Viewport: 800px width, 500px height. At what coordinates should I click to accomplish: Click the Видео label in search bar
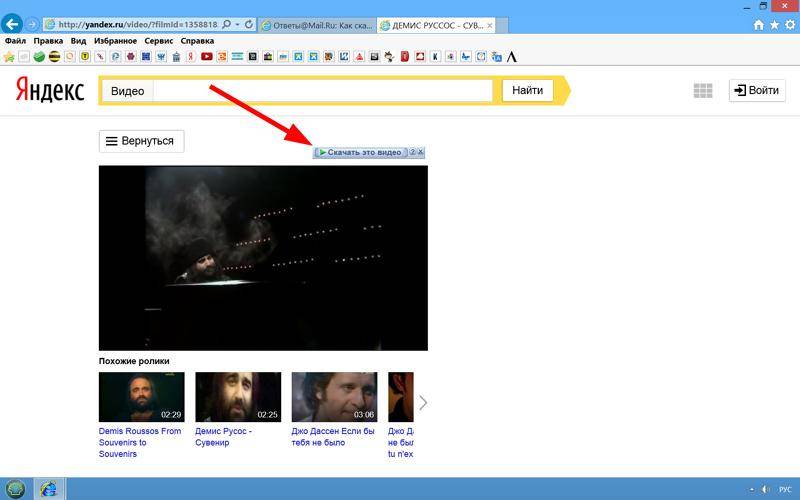(128, 91)
